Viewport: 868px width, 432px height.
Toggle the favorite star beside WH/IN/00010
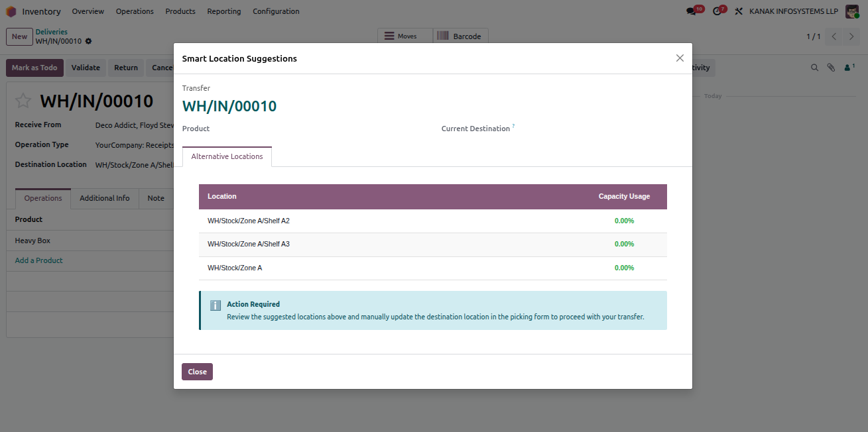pos(23,101)
